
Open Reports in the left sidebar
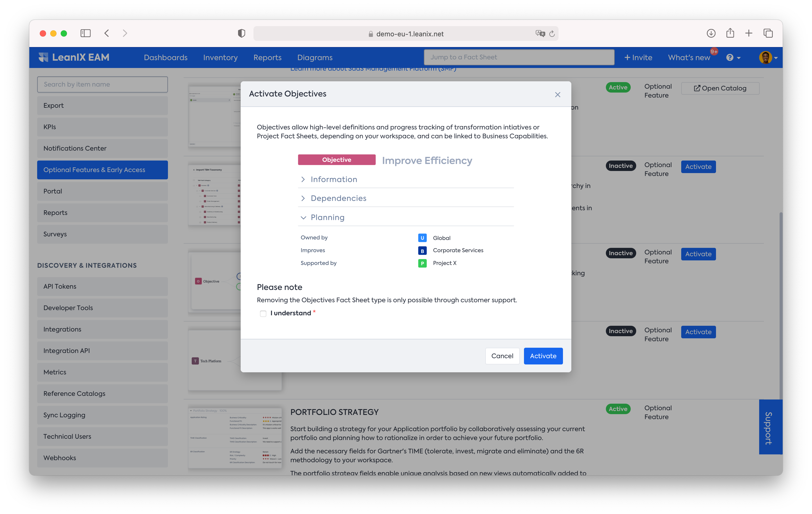[102, 213]
